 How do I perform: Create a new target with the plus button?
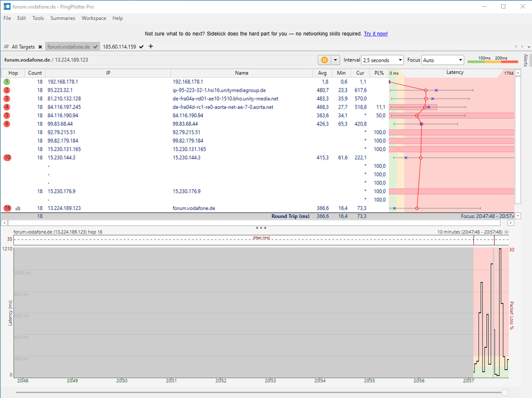(x=151, y=46)
